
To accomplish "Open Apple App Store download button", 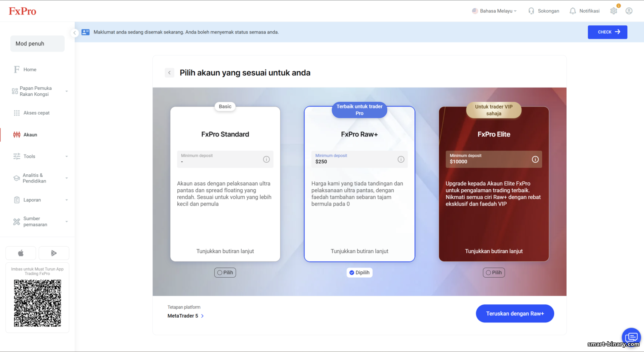I will [x=21, y=253].
